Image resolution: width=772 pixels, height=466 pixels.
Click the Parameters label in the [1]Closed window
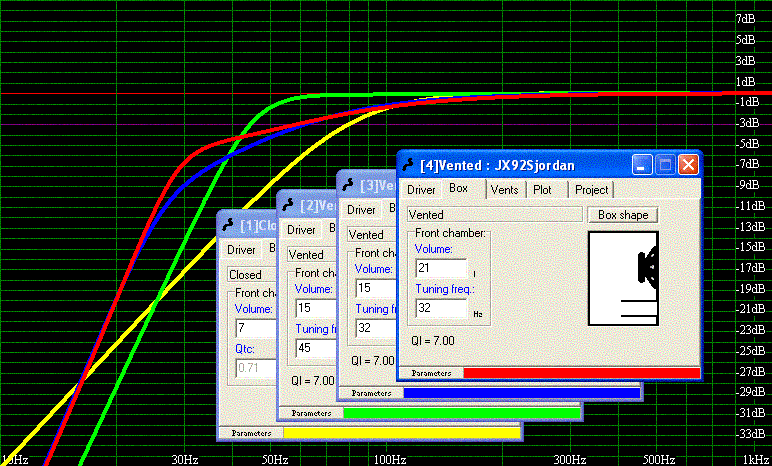tap(252, 433)
